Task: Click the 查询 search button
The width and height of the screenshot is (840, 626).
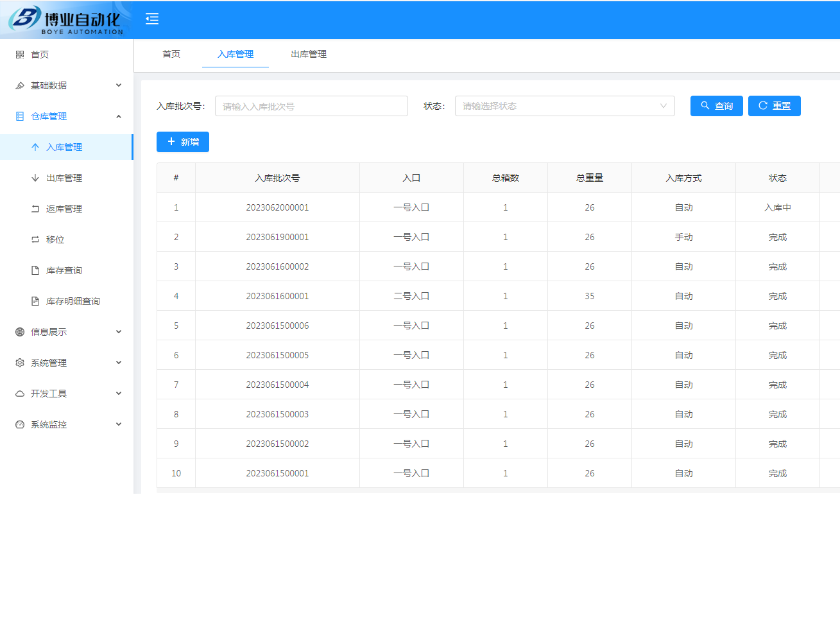Action: [x=717, y=106]
